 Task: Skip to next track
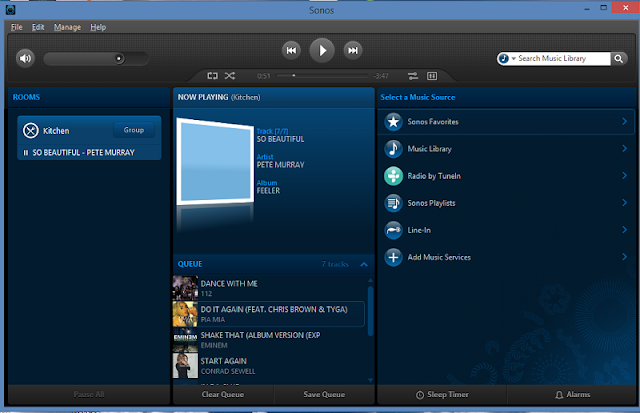tap(353, 50)
